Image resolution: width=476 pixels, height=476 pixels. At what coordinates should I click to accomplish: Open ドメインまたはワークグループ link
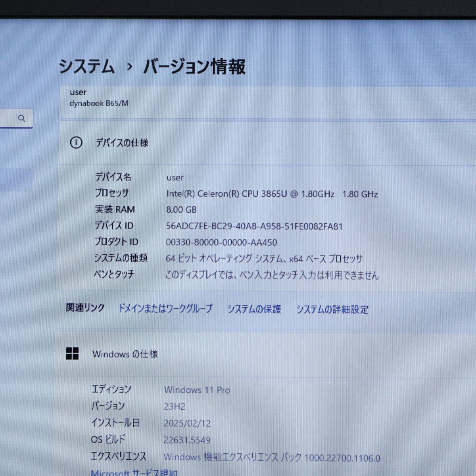tap(165, 308)
